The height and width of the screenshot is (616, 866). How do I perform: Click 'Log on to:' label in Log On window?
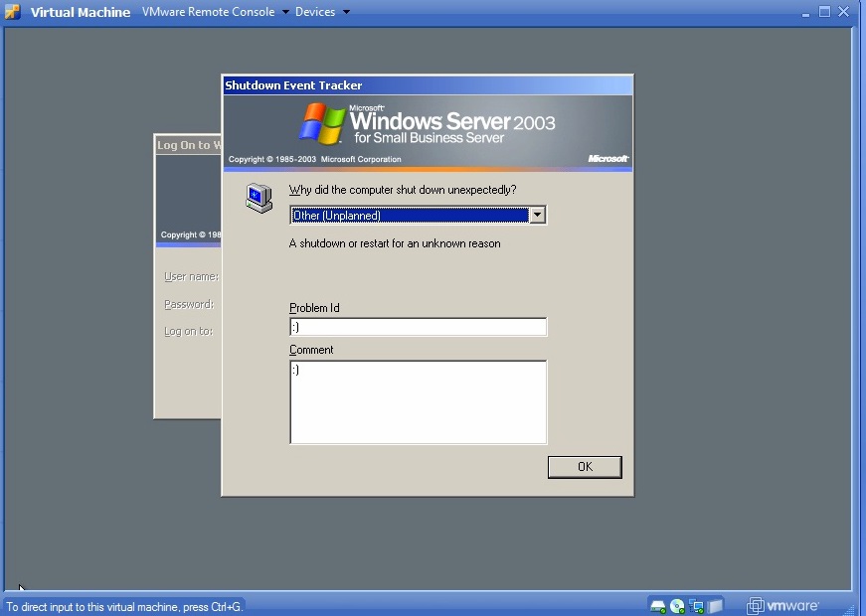point(188,331)
